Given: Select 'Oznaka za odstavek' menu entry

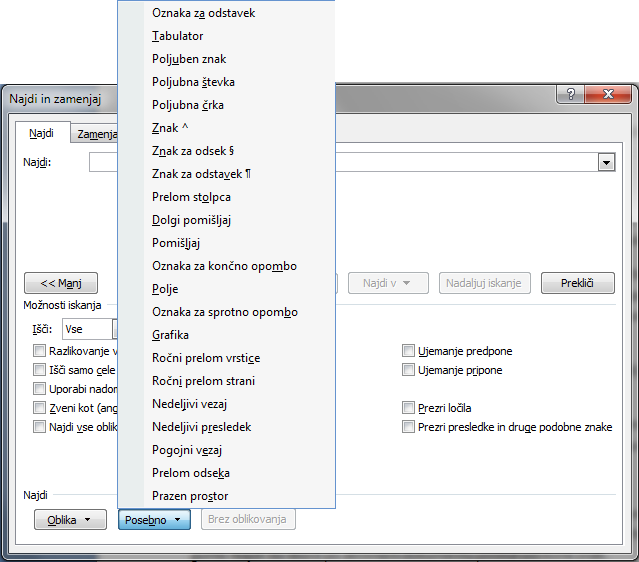Looking at the screenshot, I should (x=203, y=13).
